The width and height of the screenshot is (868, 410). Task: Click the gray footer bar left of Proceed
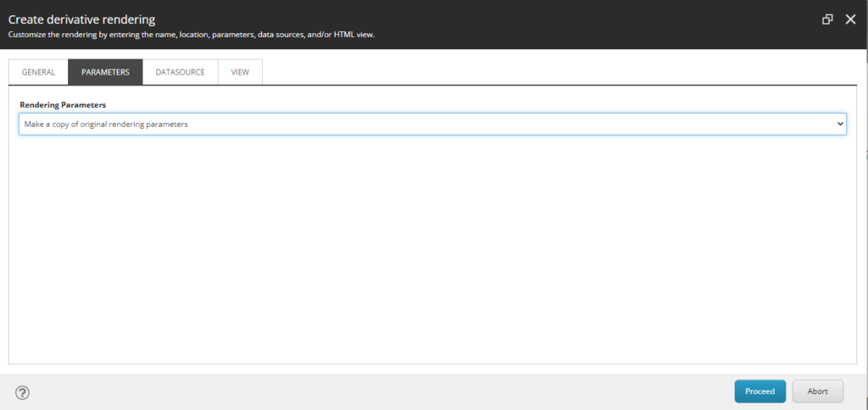tap(381, 391)
